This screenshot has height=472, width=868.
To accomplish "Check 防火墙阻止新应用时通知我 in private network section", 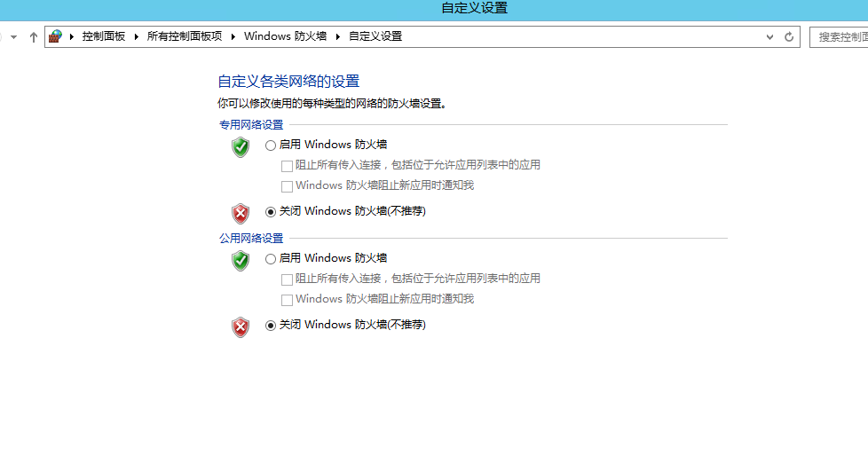I will click(x=287, y=186).
